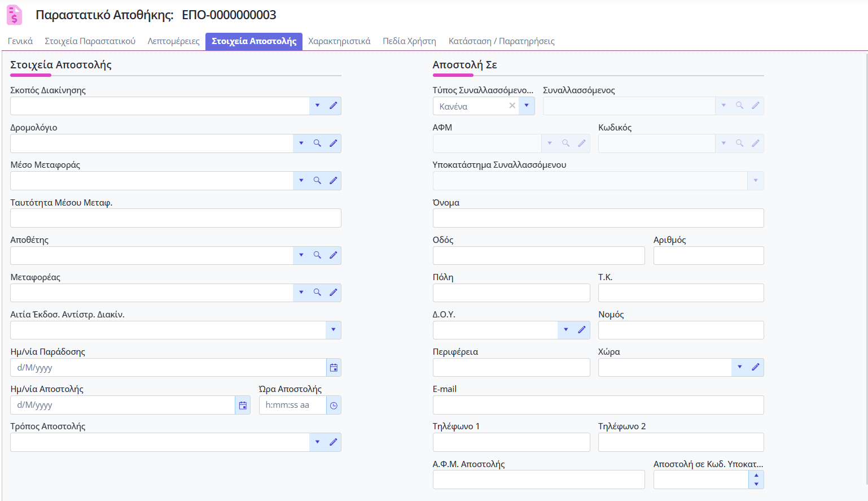The width and height of the screenshot is (868, 501).
Task: Click the E-mail input field
Action: pyautogui.click(x=598, y=405)
